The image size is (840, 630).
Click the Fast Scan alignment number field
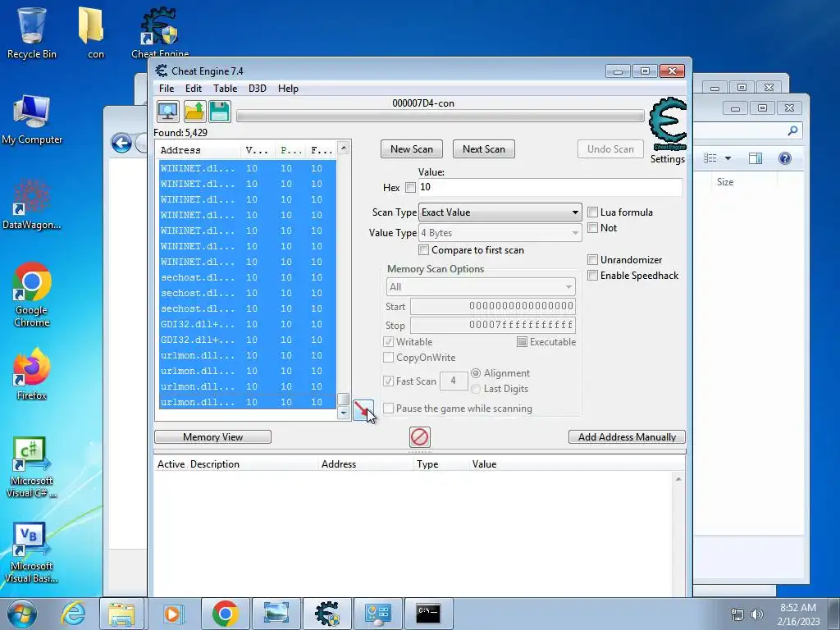[453, 381]
